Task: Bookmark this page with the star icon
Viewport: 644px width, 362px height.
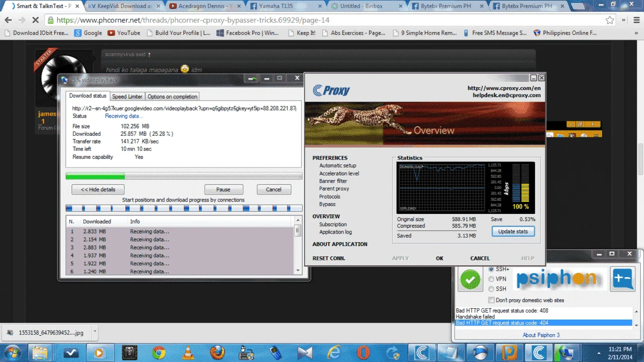Action: (x=610, y=20)
